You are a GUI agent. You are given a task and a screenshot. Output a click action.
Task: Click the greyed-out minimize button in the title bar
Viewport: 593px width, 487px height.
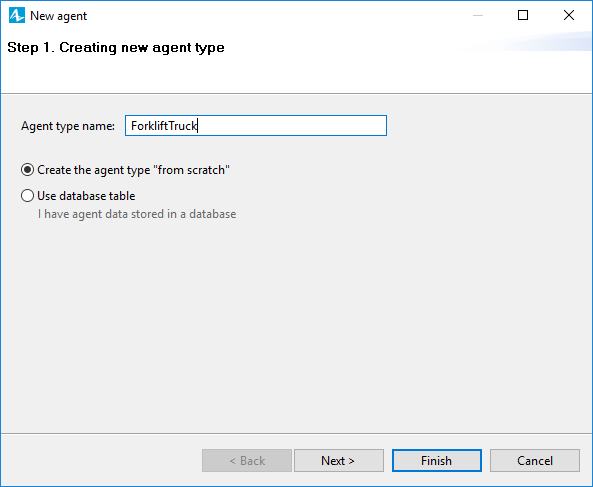pos(478,15)
